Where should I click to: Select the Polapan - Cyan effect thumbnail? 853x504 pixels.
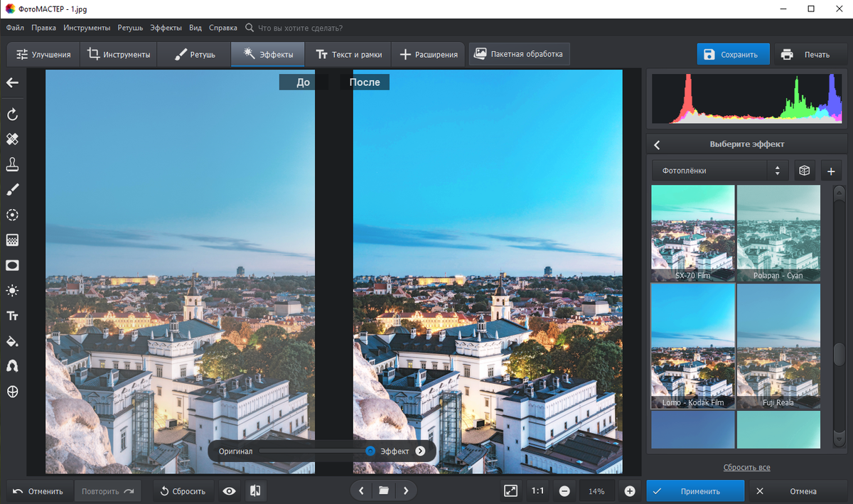(778, 234)
